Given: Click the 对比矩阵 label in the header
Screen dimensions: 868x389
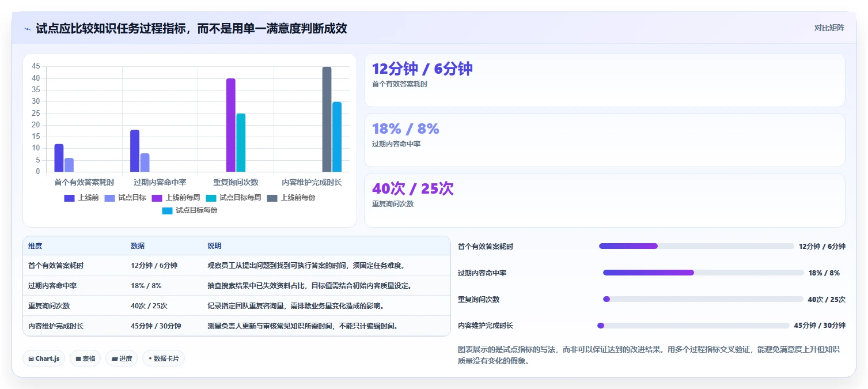Looking at the screenshot, I should [x=829, y=28].
